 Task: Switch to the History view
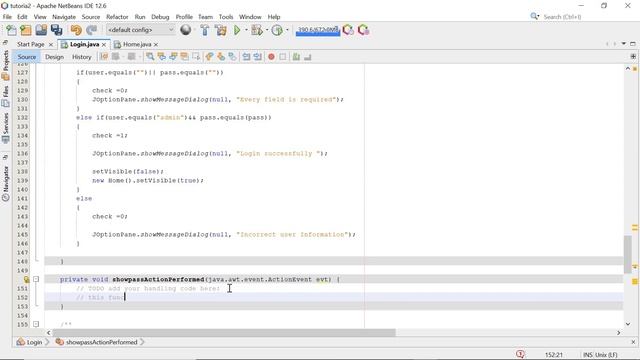(x=82, y=57)
